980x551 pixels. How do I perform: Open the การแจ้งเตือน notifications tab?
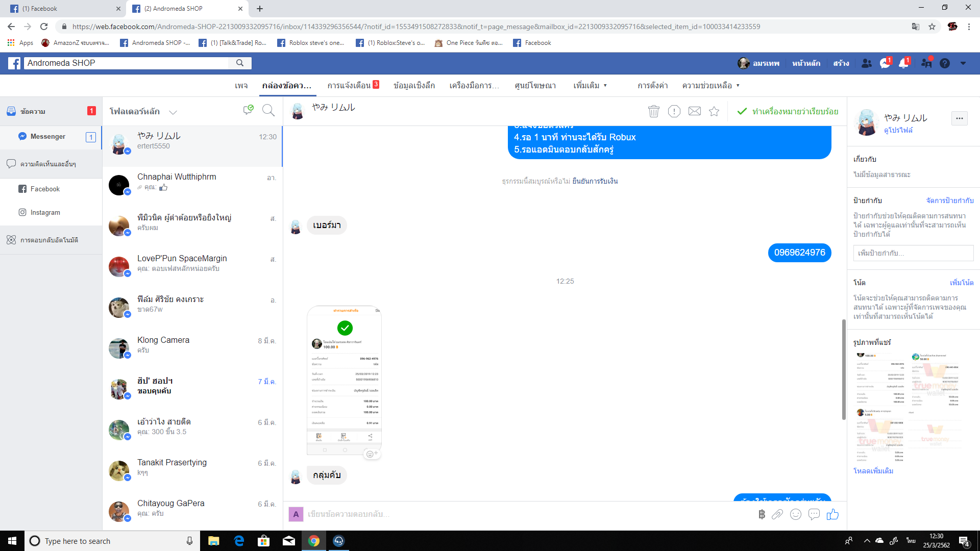(x=353, y=85)
